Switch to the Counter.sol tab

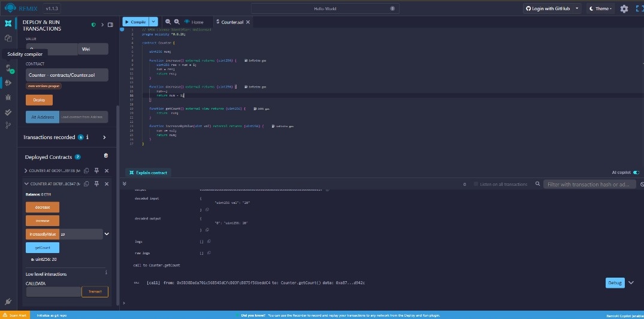coord(233,22)
